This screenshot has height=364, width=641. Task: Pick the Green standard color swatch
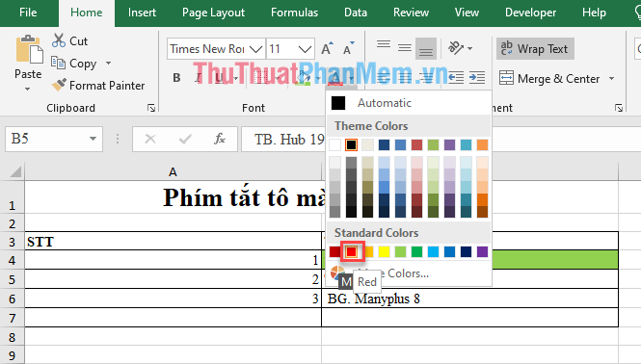click(416, 251)
